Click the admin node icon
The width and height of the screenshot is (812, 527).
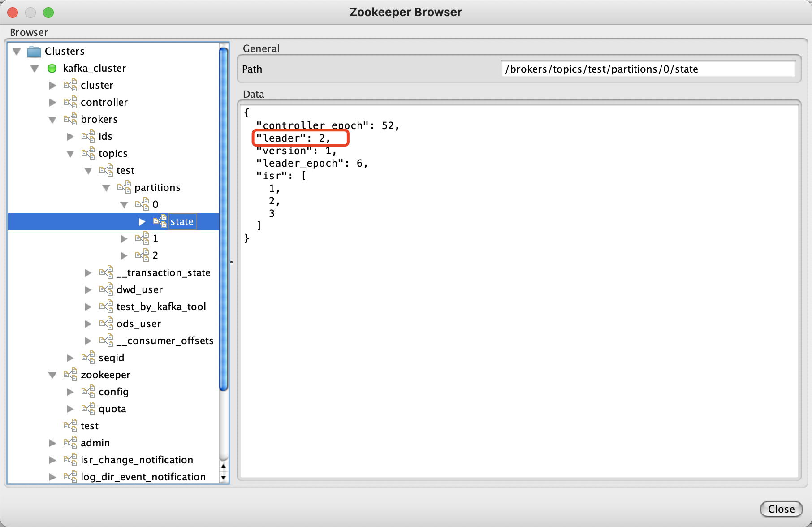coord(70,443)
